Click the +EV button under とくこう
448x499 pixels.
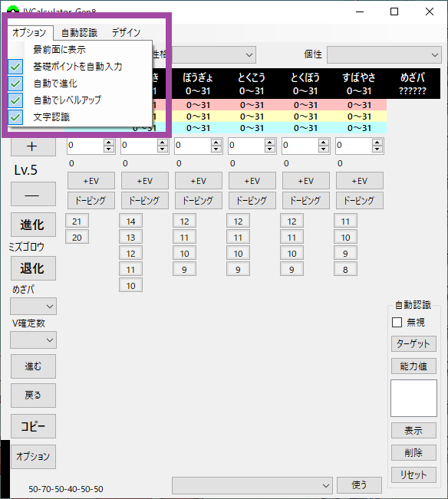252,181
